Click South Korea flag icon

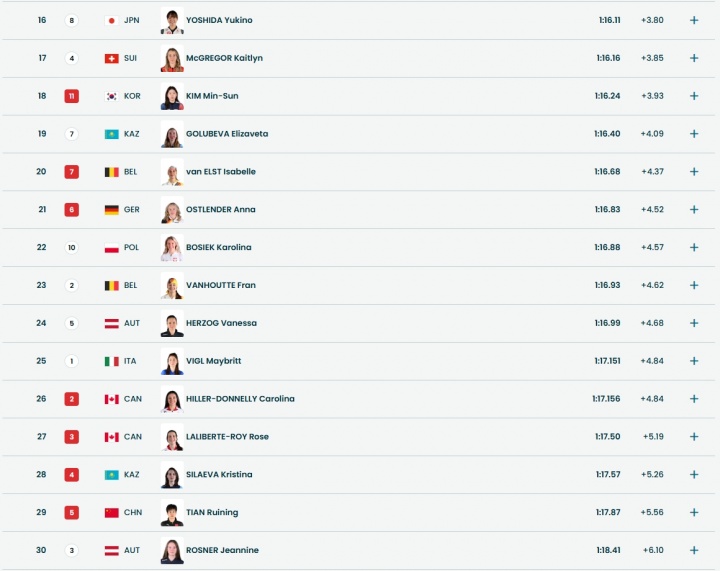tap(111, 96)
